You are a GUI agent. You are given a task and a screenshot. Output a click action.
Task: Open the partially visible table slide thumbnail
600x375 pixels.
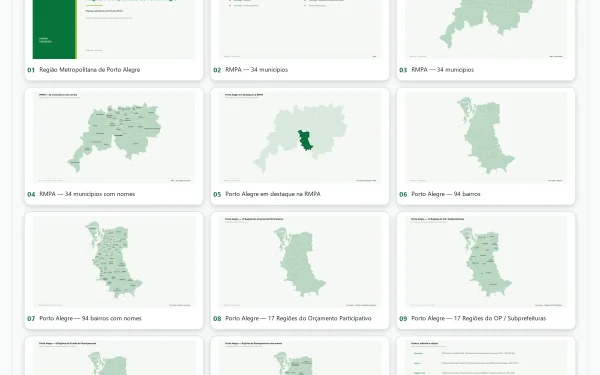(x=486, y=358)
